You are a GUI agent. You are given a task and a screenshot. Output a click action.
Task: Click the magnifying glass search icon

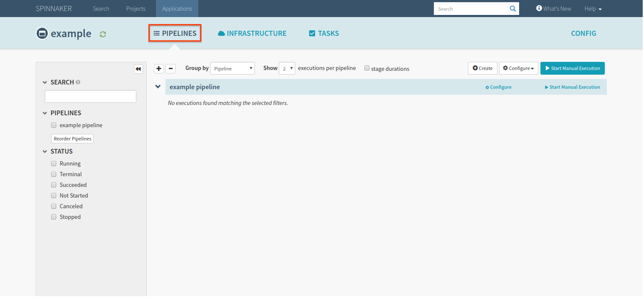point(512,9)
